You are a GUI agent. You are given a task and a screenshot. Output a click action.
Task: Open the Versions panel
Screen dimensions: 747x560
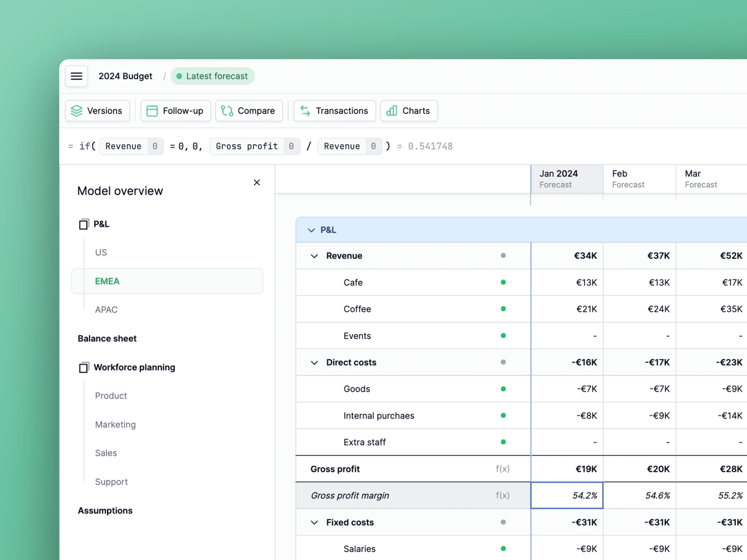[97, 111]
